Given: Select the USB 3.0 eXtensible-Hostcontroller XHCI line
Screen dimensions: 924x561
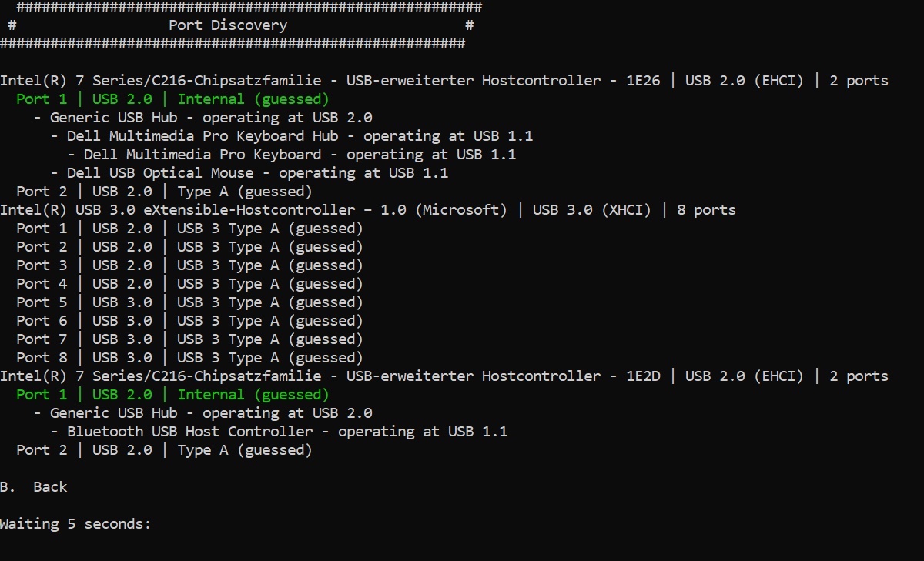Looking at the screenshot, I should (x=367, y=210).
